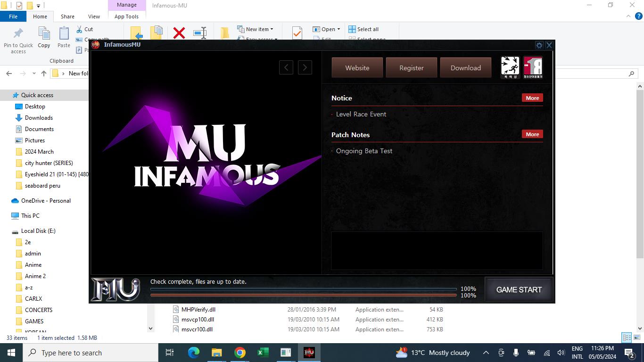
Task: Switch to the Home ribbon tab
Action: click(x=40, y=16)
